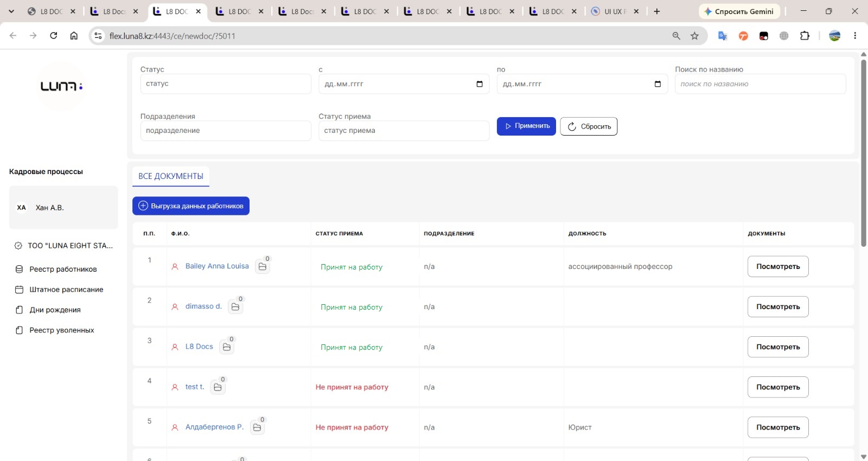Click Посмотреть for Алдабергенов Р.
Viewport: 868px width, 461px height.
point(778,427)
